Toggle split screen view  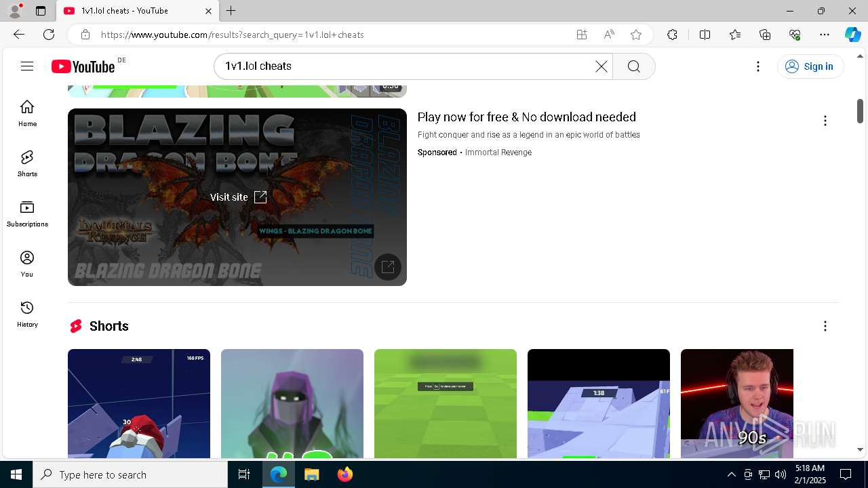[705, 35]
